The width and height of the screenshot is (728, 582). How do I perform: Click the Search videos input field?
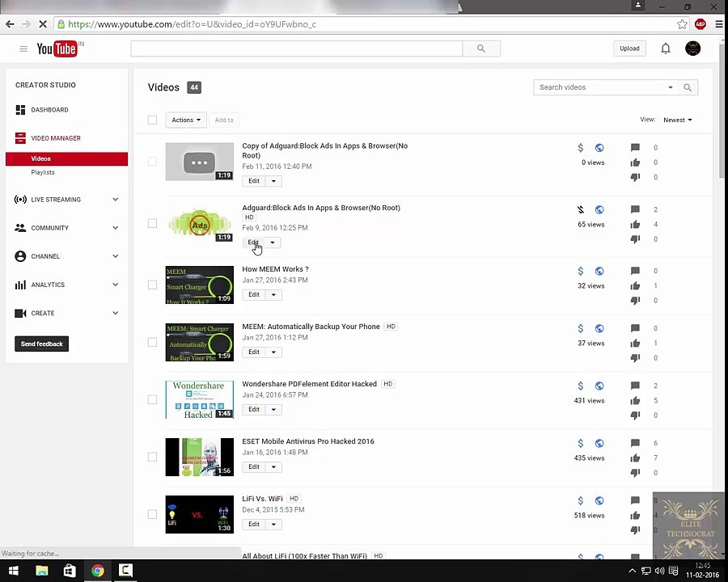point(601,87)
